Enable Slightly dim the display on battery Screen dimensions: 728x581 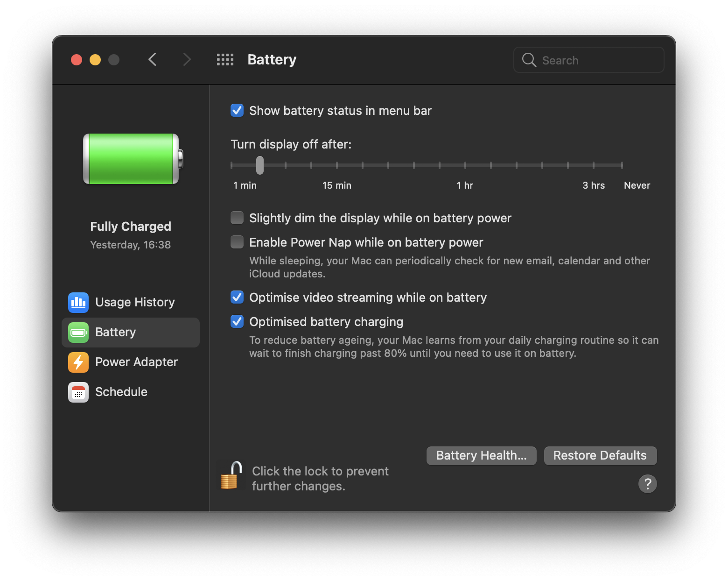point(237,218)
